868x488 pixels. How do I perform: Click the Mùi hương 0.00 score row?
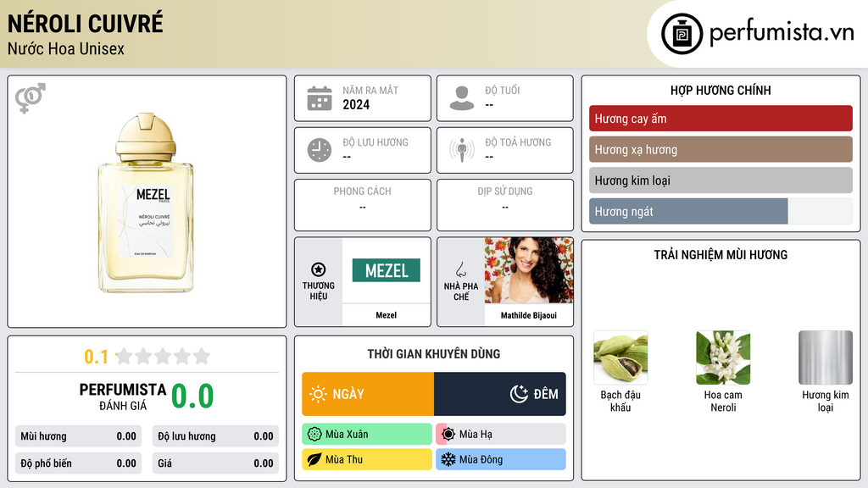click(78, 436)
